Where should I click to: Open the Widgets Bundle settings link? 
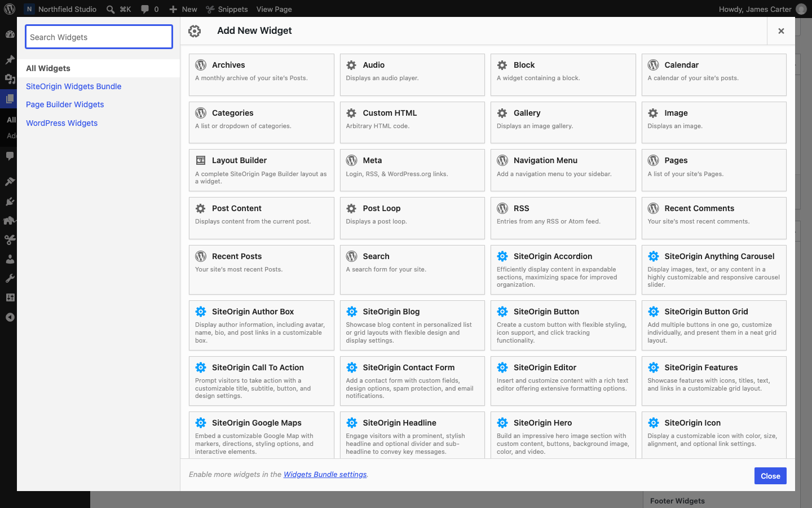pos(325,474)
